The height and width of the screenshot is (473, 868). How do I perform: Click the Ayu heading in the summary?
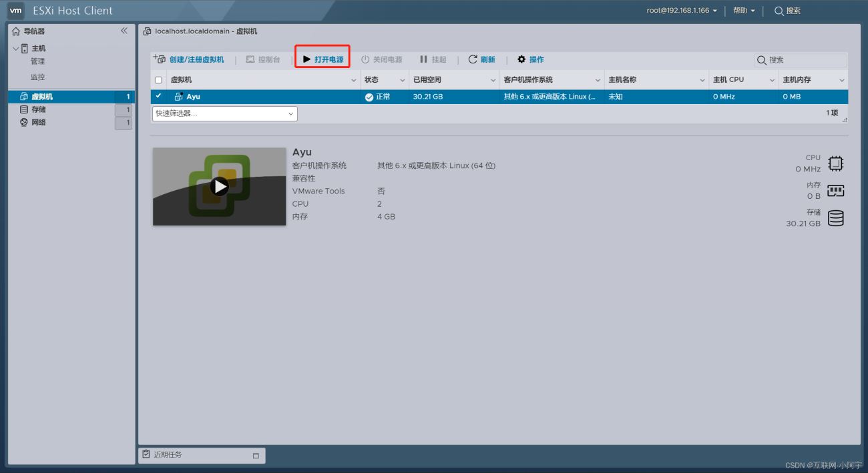[302, 152]
